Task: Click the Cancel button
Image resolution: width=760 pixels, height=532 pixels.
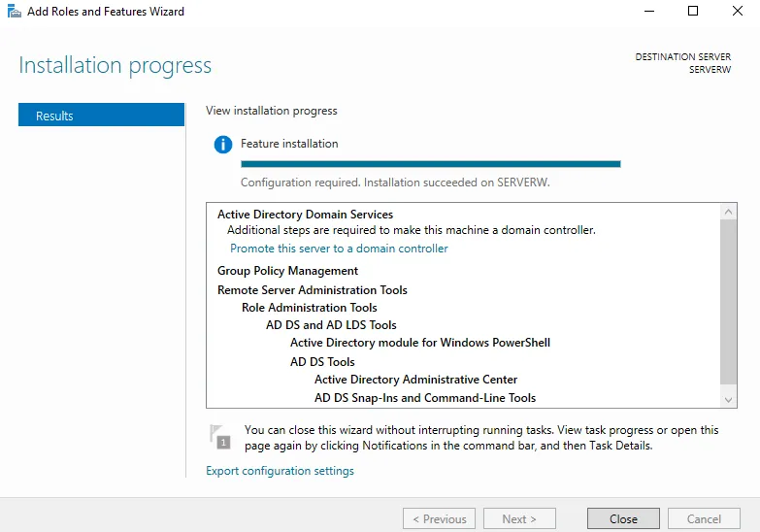Action: [704, 519]
